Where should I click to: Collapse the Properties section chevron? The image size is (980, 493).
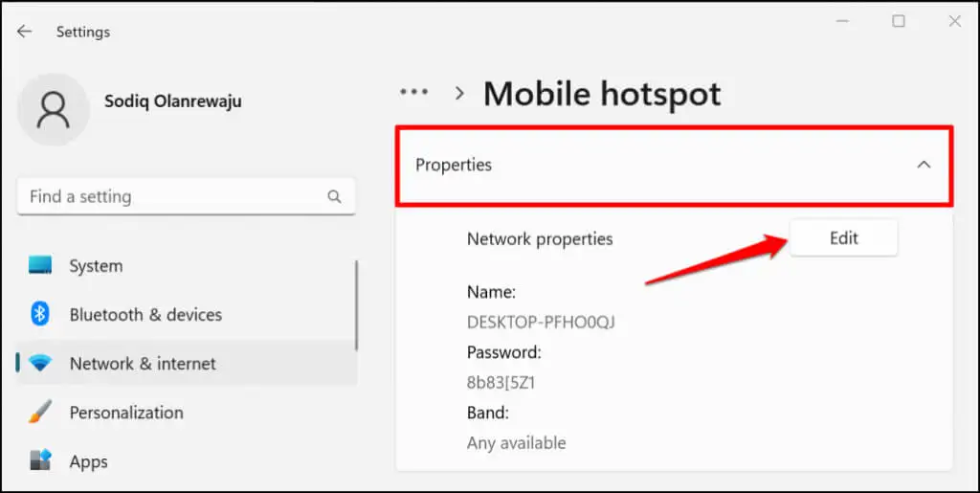point(924,165)
